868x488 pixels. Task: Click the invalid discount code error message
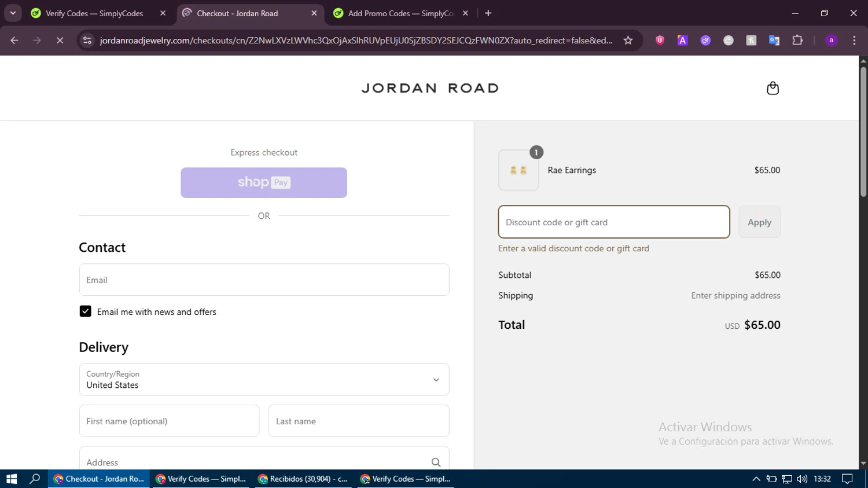(x=573, y=248)
